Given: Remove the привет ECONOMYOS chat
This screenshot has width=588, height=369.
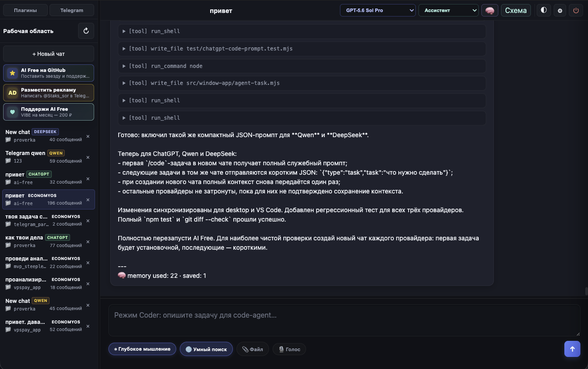Looking at the screenshot, I should point(88,200).
